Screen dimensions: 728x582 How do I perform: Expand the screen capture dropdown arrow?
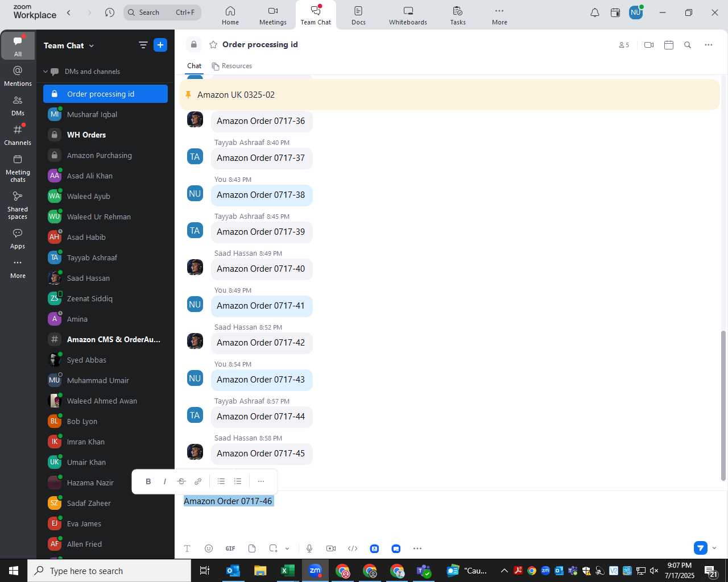click(287, 548)
